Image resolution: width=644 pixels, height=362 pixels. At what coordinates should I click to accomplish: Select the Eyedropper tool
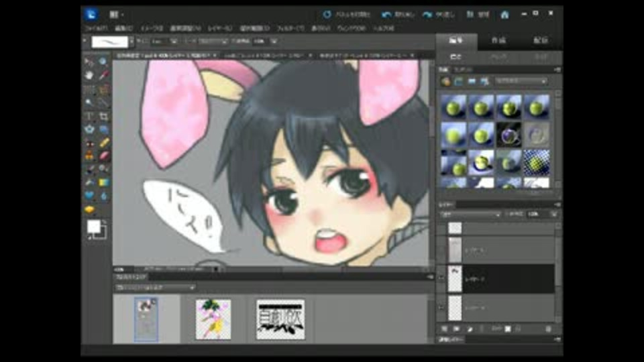click(103, 75)
